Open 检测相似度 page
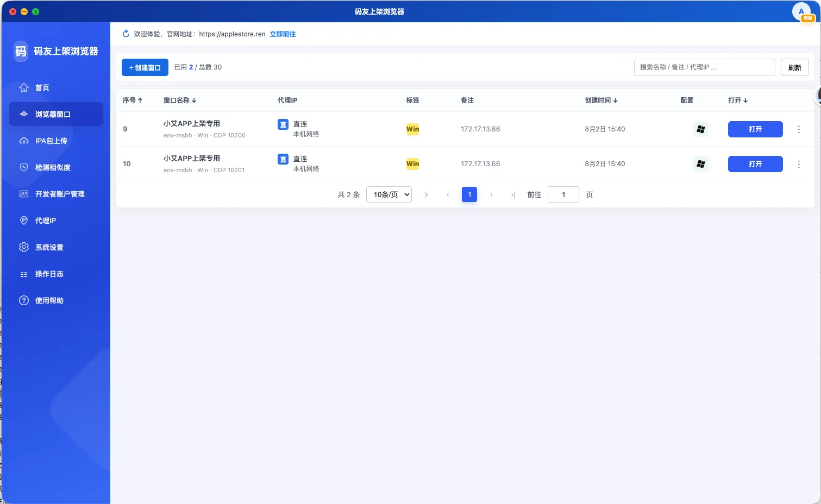 [x=56, y=167]
